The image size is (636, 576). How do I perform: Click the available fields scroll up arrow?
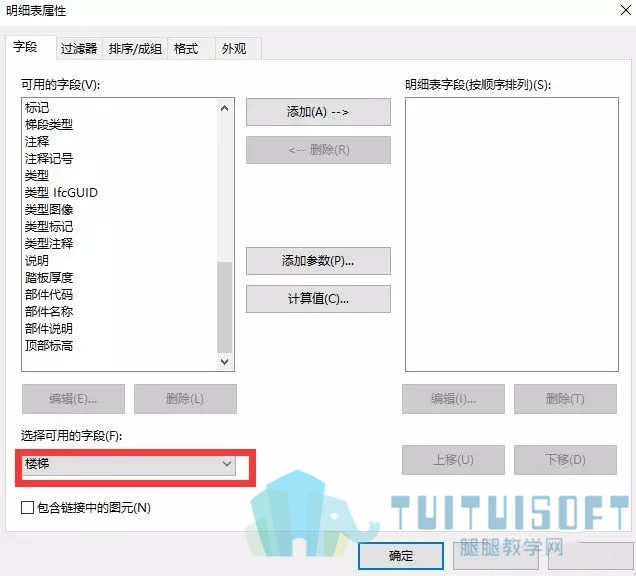point(224,108)
